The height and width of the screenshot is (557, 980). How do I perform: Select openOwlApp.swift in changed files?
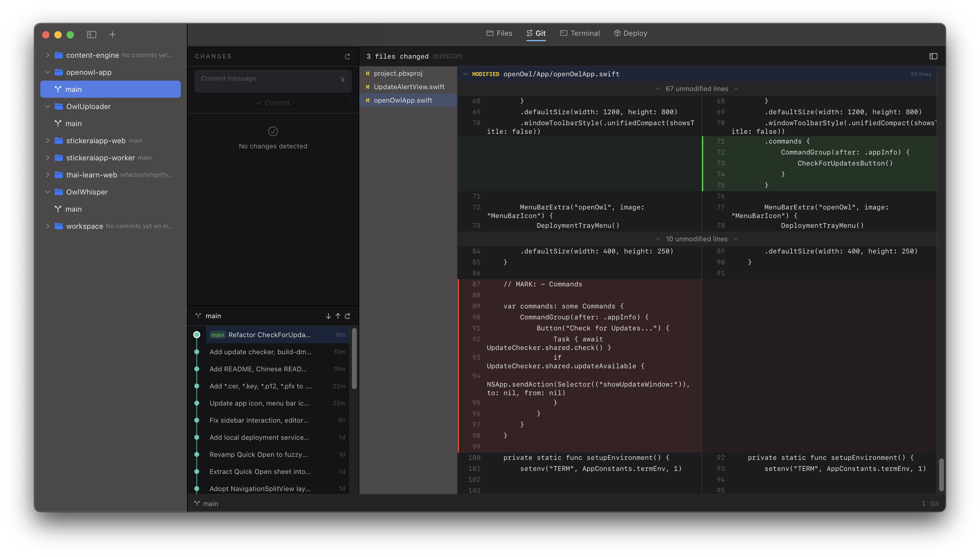coord(408,100)
